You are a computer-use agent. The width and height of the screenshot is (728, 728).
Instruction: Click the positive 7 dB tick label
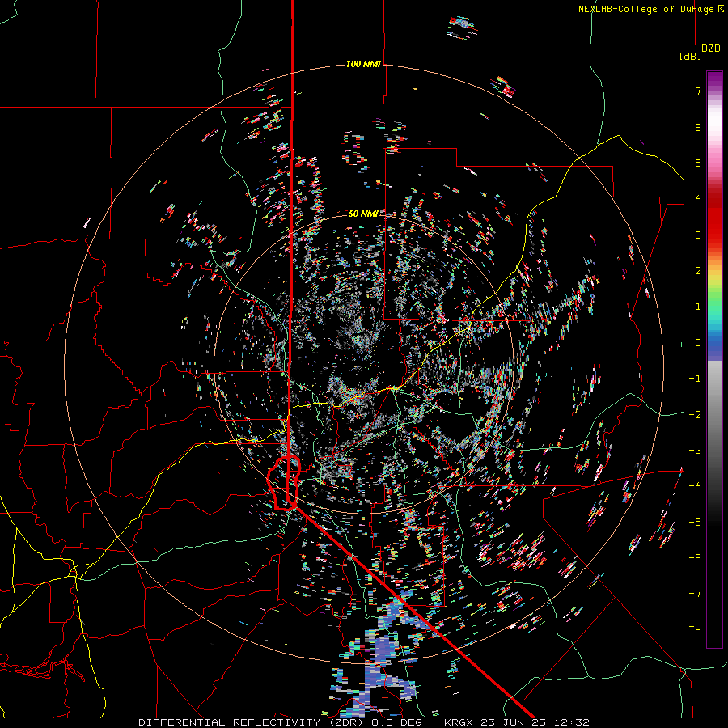tap(698, 91)
